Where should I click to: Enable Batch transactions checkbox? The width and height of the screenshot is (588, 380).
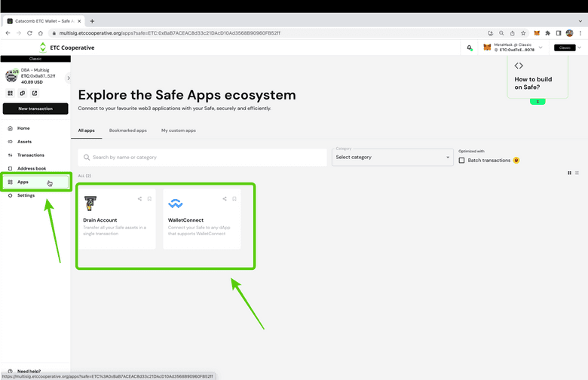point(462,160)
